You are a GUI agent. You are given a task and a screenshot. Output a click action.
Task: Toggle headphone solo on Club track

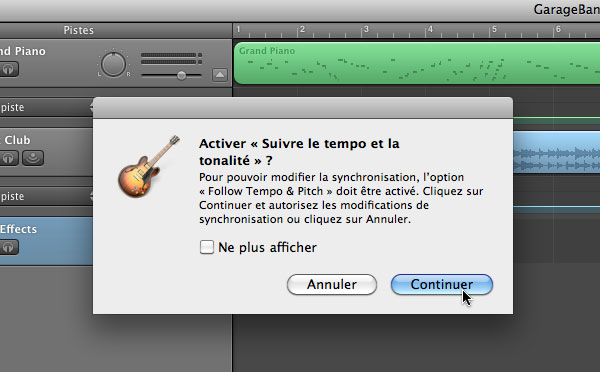coord(8,158)
